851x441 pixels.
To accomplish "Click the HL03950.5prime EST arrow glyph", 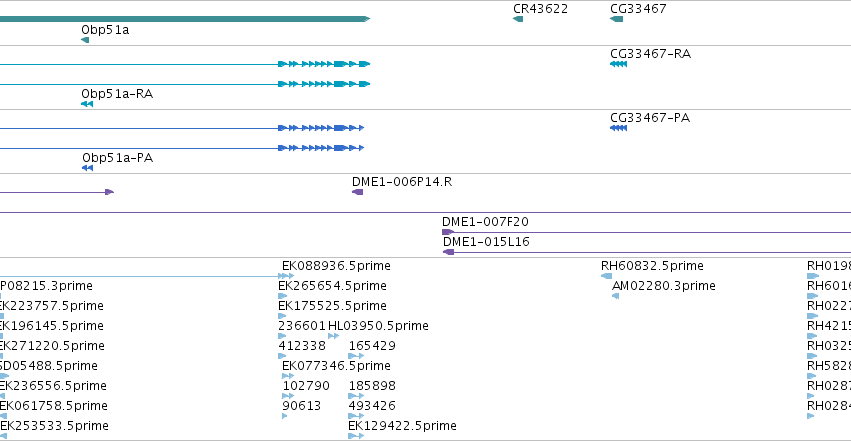I will (x=333, y=336).
